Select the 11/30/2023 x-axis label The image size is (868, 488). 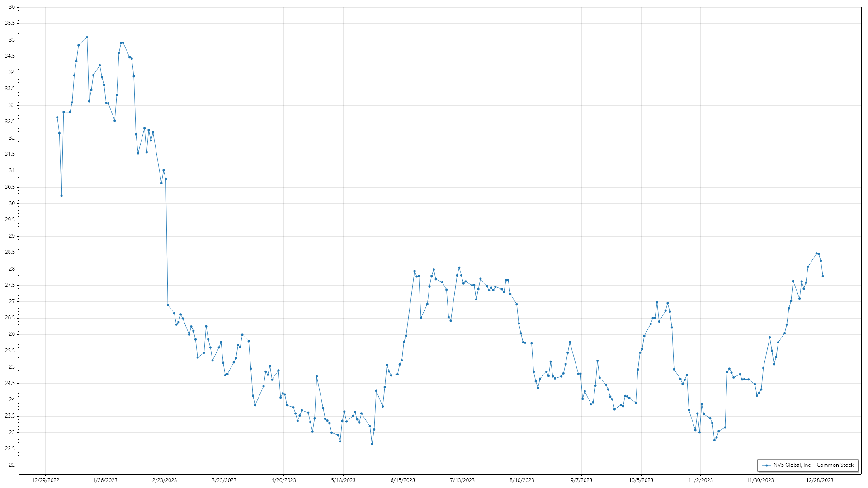(760, 480)
